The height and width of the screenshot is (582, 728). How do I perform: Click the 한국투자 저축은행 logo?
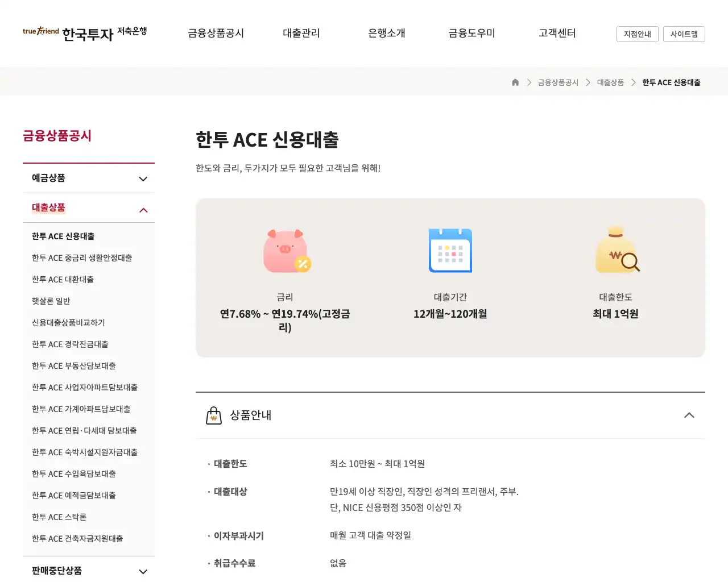(85, 34)
